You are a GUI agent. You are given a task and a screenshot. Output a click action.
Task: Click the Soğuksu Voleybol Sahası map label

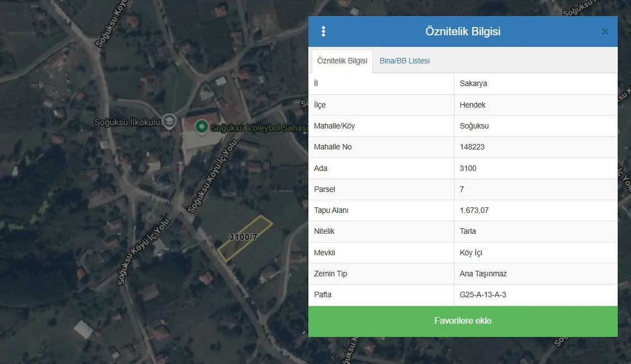click(x=259, y=128)
